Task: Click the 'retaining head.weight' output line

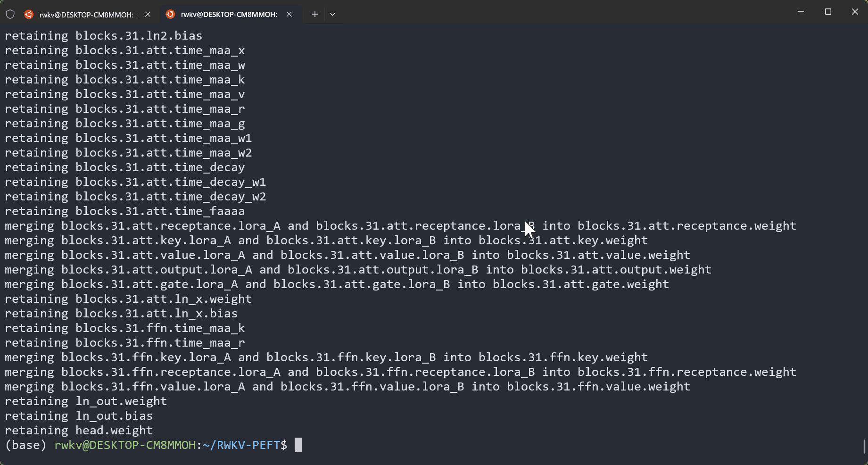Action: coord(79,431)
